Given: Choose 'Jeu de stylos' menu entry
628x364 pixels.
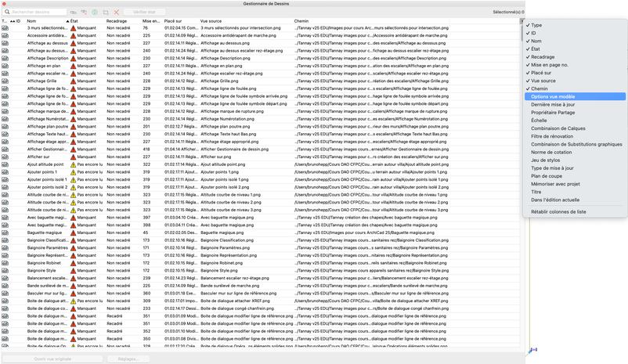Looking at the screenshot, I should (575, 160).
